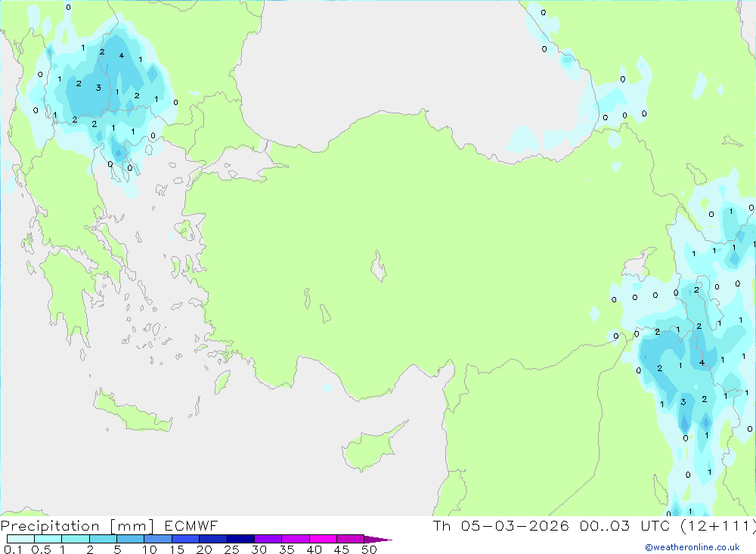
Task: Click the 5–10 mm blue legend swatch
Action: click(130, 539)
